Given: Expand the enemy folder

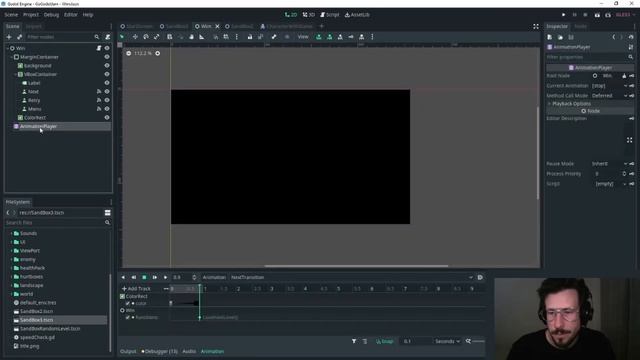Looking at the screenshot, I should point(11,260).
